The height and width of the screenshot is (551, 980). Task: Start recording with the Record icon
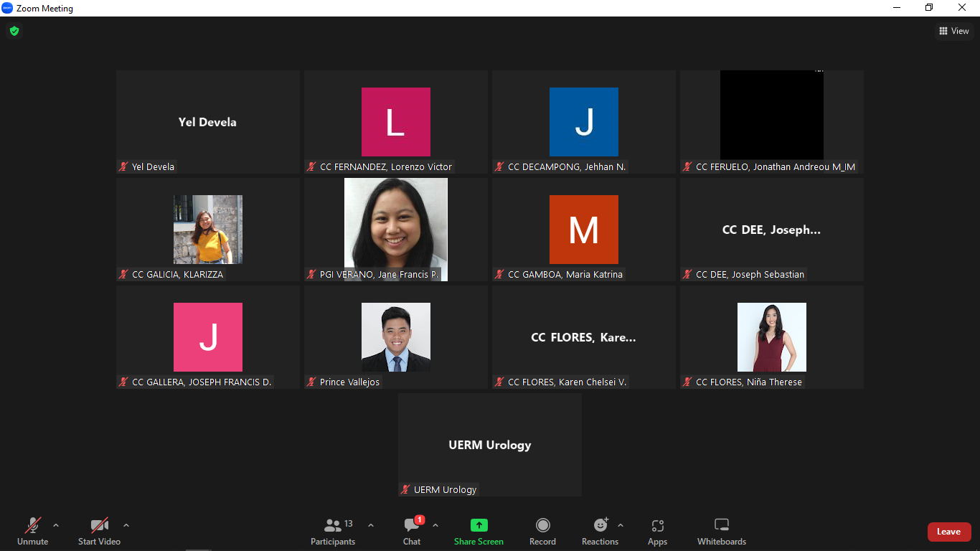point(543,525)
